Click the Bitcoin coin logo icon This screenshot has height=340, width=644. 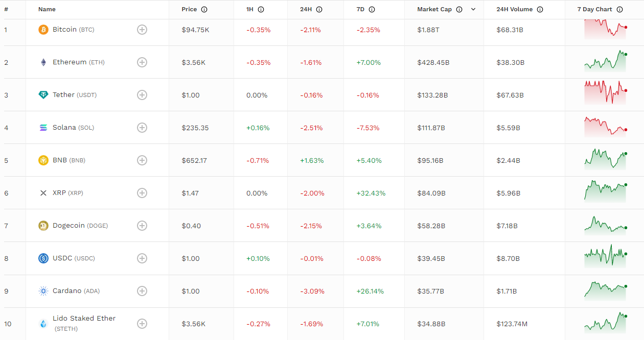(x=43, y=30)
